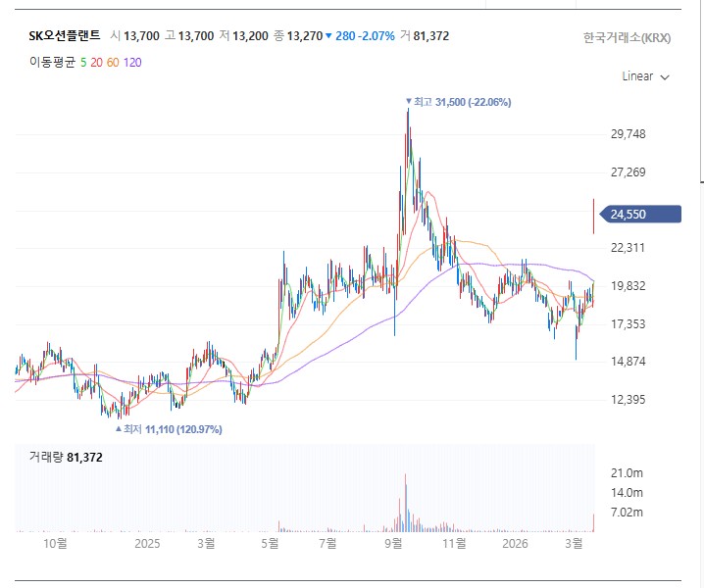Image resolution: width=704 pixels, height=588 pixels.
Task: Click the 5-day moving average label
Action: (x=83, y=63)
